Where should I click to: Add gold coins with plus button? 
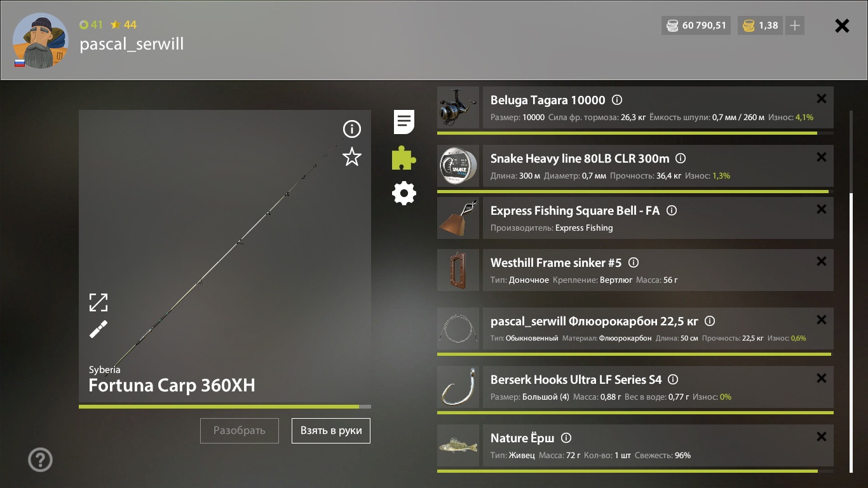(x=795, y=26)
